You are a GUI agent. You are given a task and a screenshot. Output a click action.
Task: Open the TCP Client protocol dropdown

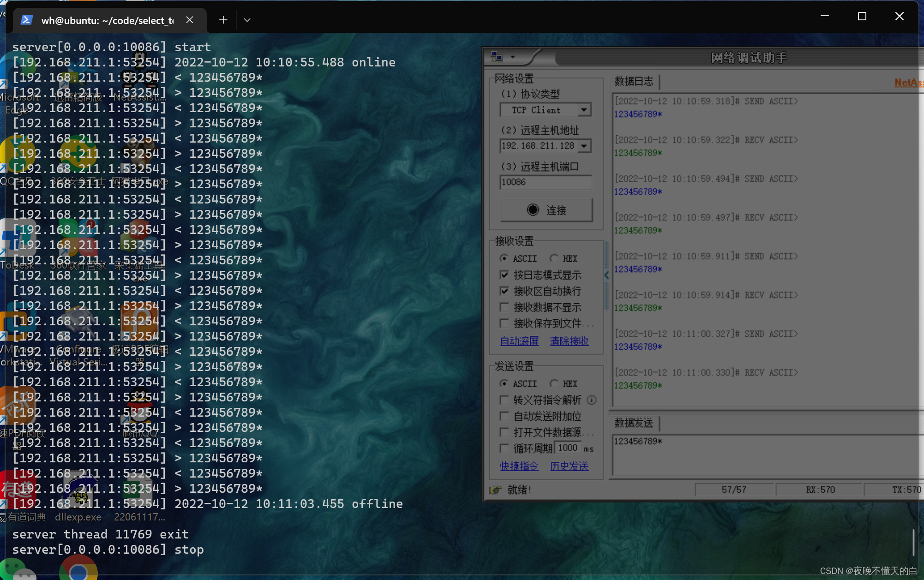[584, 110]
